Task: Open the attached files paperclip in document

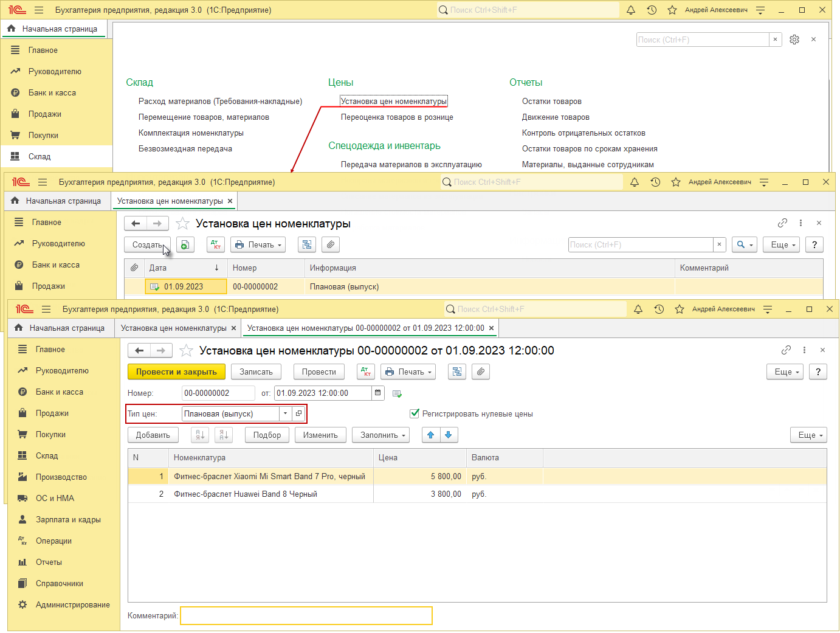Action: 481,372
